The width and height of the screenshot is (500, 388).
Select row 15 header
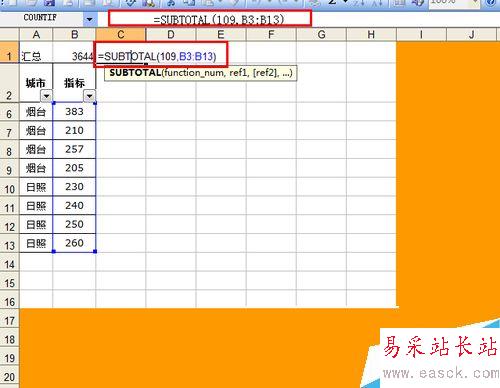[x=10, y=281]
